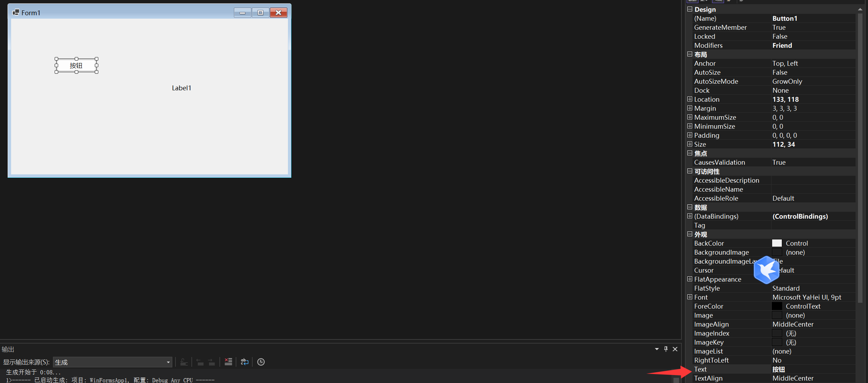This screenshot has height=383, width=868.
Task: Pin the output panel with pushpin icon
Action: [666, 349]
